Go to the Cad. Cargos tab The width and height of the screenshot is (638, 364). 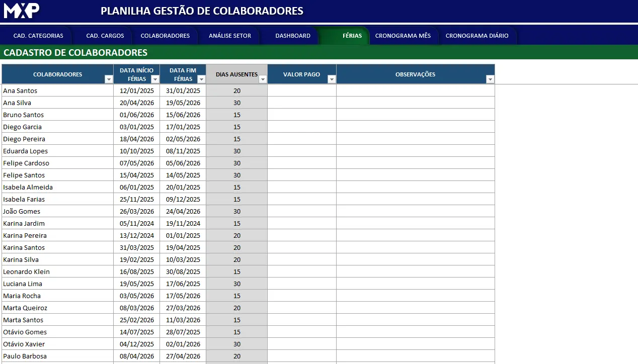click(105, 36)
